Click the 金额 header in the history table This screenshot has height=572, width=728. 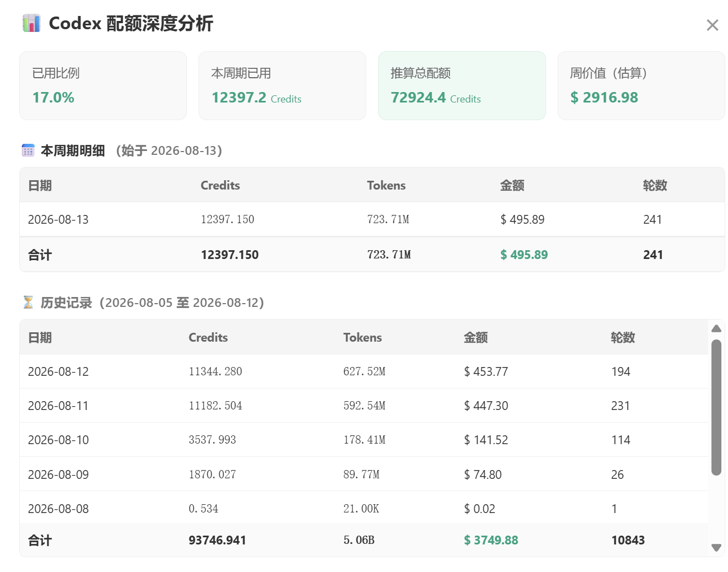click(x=475, y=338)
